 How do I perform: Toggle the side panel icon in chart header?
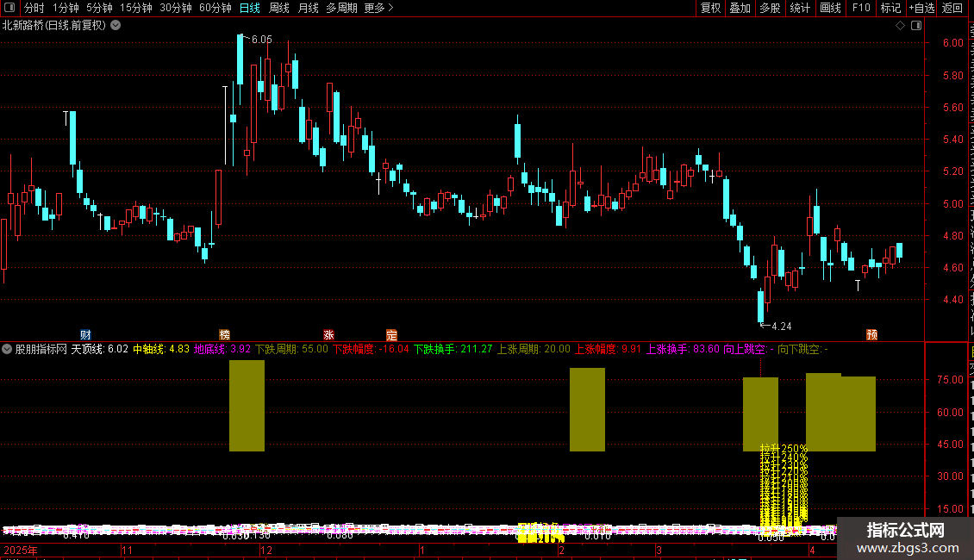point(916,26)
